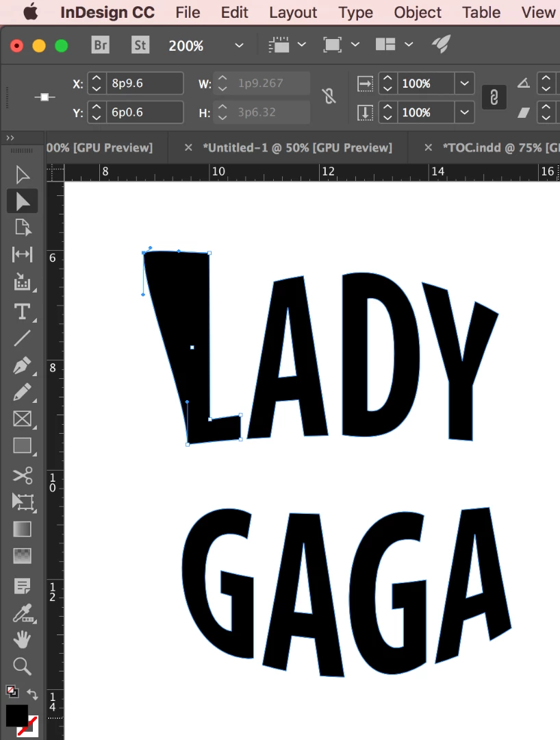Open the Apple menu
The width and height of the screenshot is (560, 740).
31,12
